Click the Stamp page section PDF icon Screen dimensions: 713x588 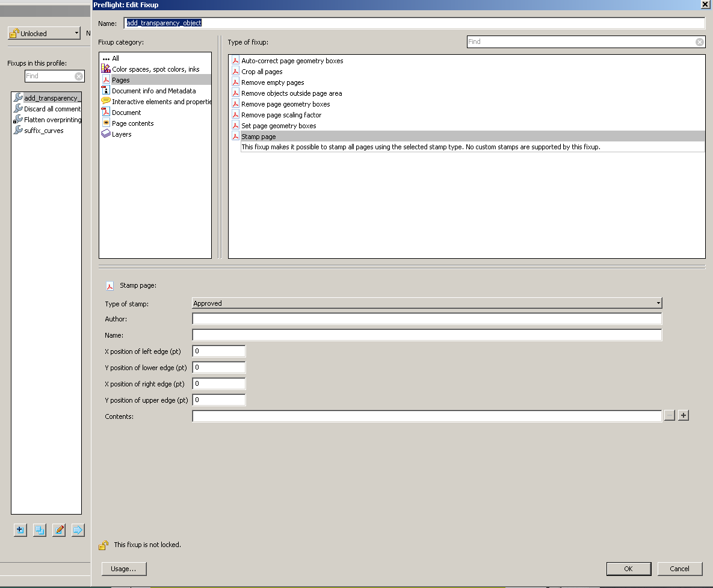pos(110,286)
